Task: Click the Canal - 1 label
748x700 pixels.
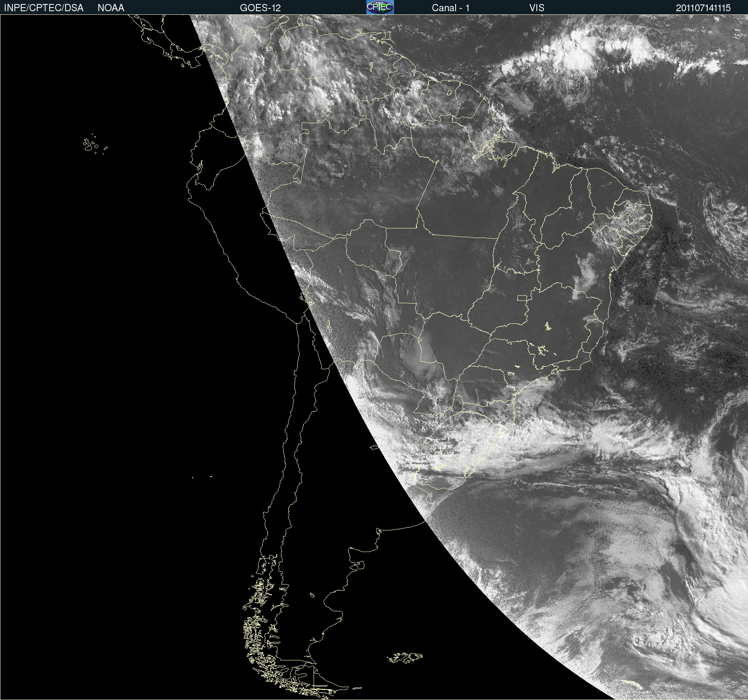Action: point(450,8)
